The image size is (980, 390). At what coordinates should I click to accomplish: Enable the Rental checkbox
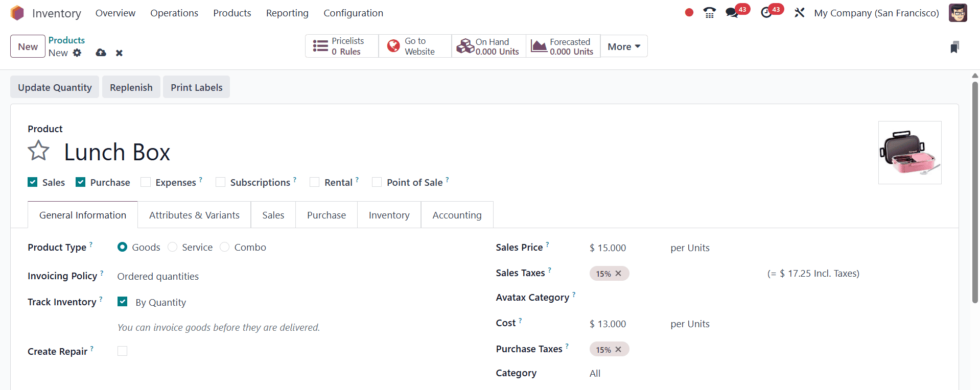pyautogui.click(x=315, y=182)
